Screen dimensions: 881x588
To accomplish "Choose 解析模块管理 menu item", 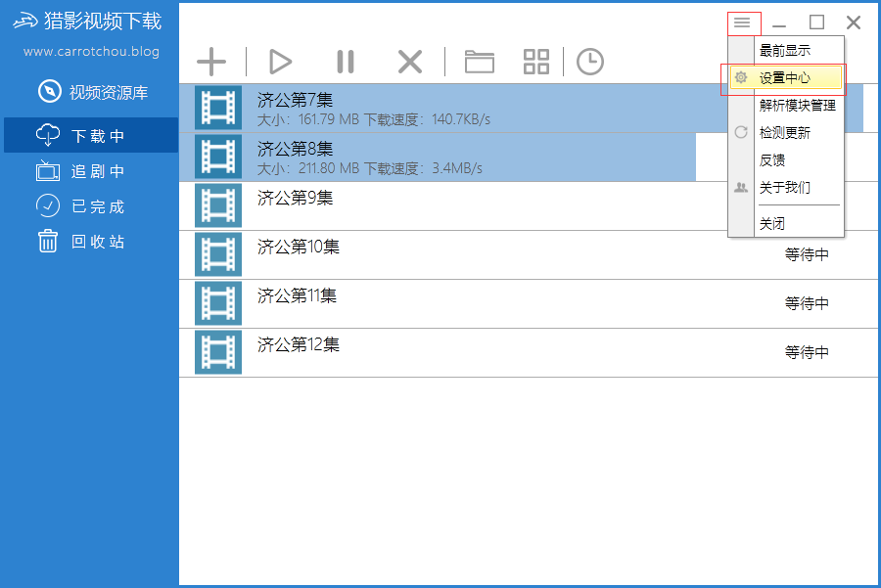I will [x=786, y=105].
